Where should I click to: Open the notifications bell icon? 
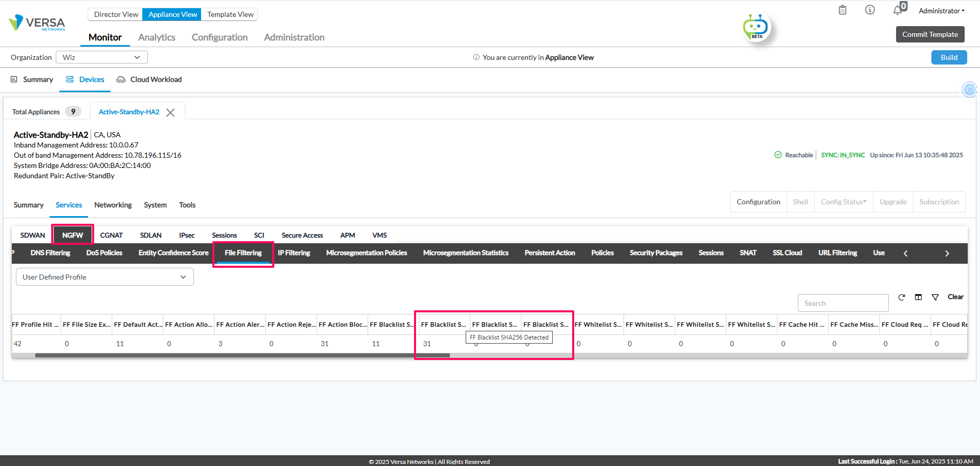898,10
